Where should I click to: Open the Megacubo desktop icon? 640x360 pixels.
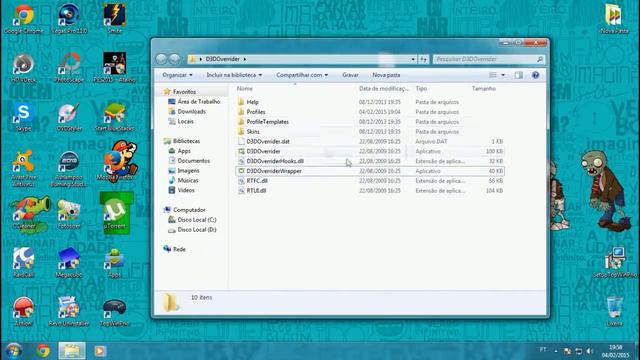[x=69, y=262]
